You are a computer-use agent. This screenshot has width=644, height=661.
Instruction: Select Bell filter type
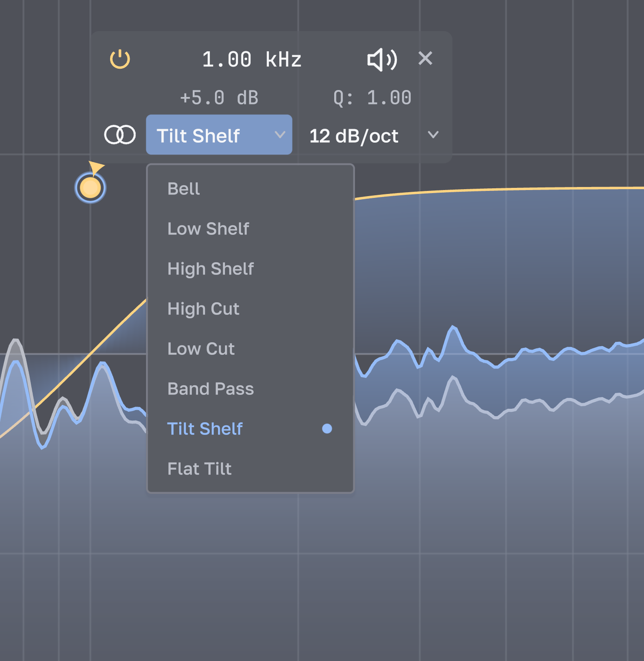(251, 189)
